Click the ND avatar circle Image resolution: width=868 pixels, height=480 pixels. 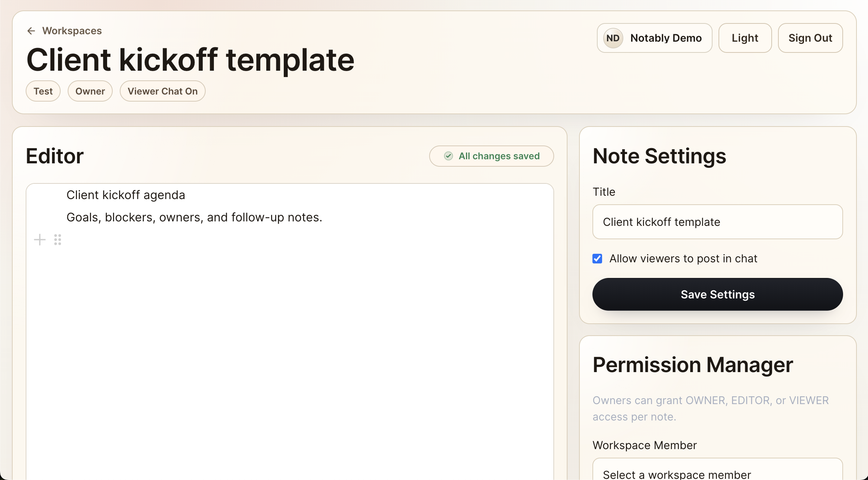point(613,38)
